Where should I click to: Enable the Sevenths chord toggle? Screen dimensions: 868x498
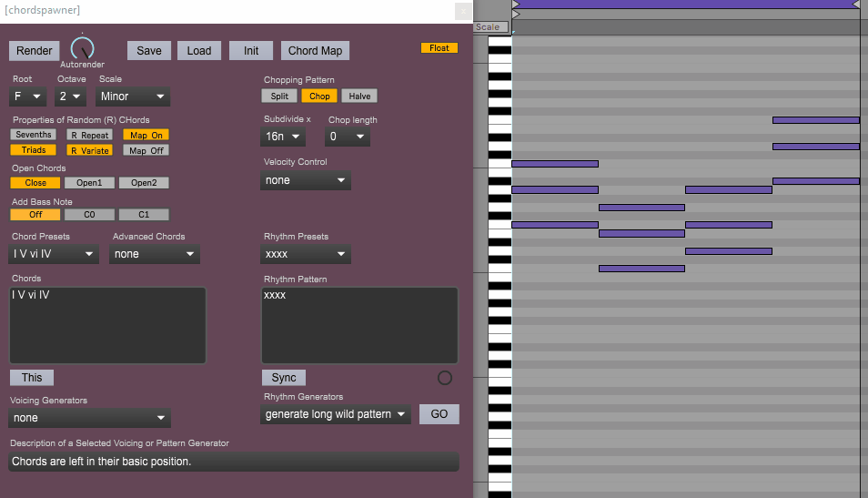tap(34, 135)
